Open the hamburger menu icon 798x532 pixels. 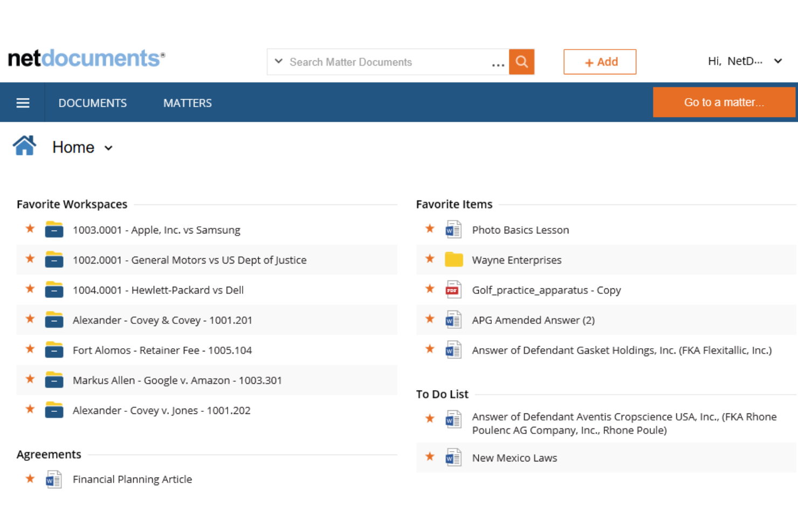click(x=23, y=102)
